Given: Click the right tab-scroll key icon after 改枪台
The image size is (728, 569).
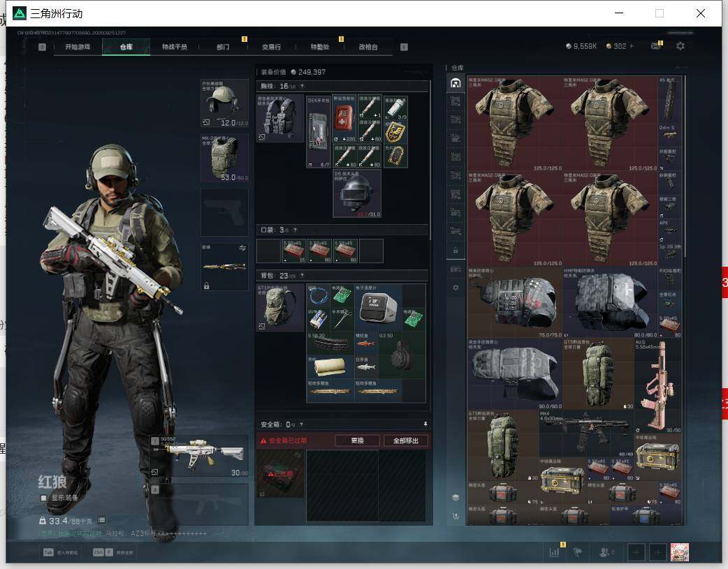Looking at the screenshot, I should click(x=404, y=47).
